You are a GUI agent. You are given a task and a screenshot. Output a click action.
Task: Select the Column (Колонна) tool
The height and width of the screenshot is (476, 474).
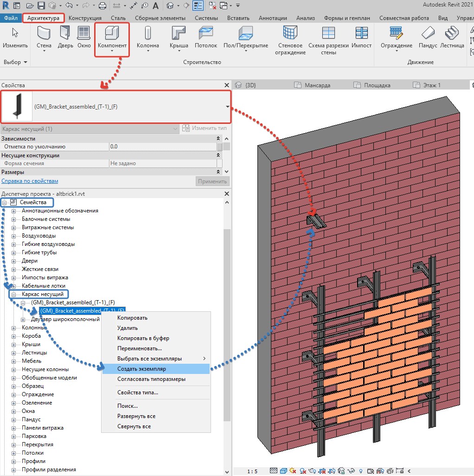[147, 34]
